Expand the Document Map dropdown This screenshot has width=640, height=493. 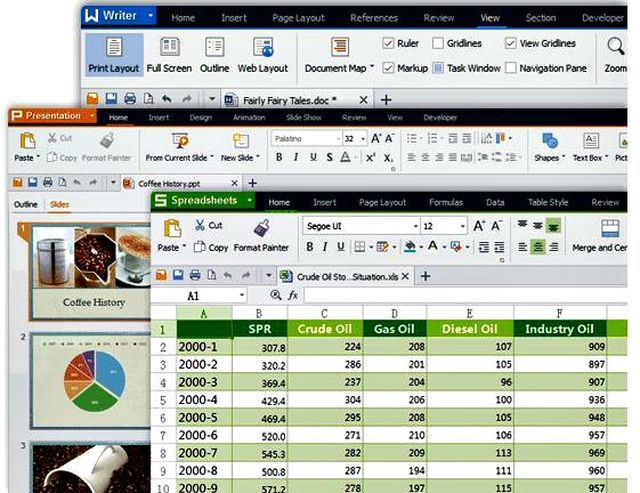coord(372,67)
